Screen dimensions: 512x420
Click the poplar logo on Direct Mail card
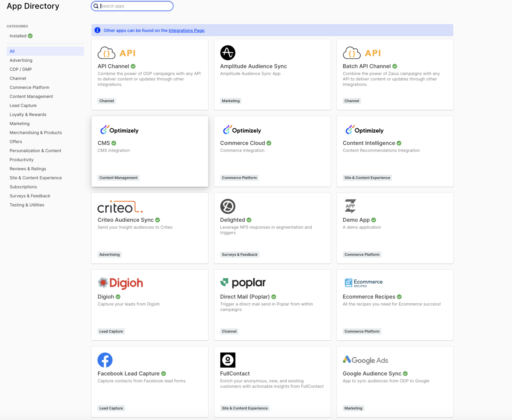pos(243,283)
